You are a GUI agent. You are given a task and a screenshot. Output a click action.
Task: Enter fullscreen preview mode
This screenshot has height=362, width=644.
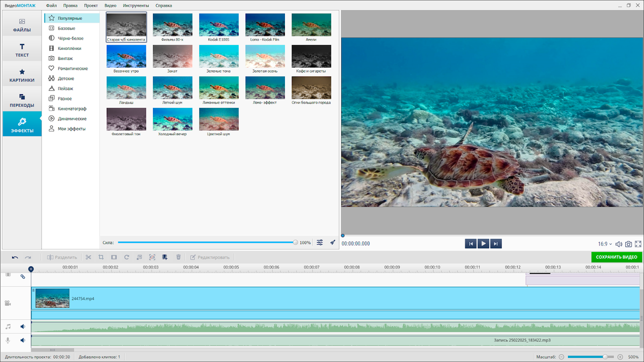coord(638,244)
